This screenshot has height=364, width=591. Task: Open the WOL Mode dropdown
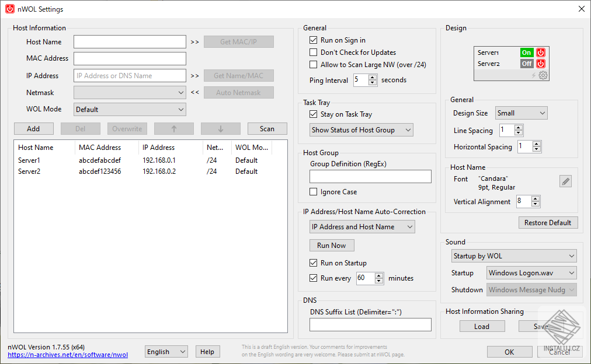[x=130, y=110]
